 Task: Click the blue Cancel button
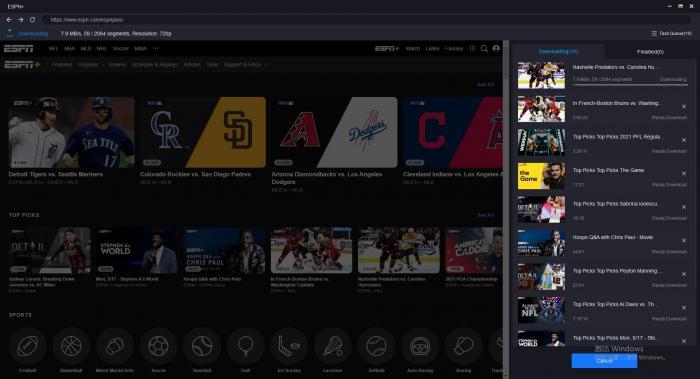pyautogui.click(x=604, y=361)
